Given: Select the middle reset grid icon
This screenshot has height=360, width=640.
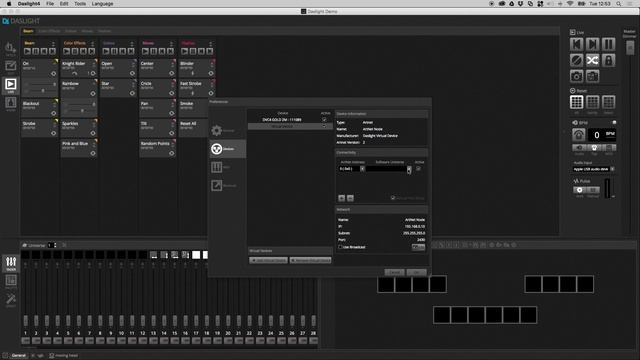Looking at the screenshot, I should (x=592, y=102).
